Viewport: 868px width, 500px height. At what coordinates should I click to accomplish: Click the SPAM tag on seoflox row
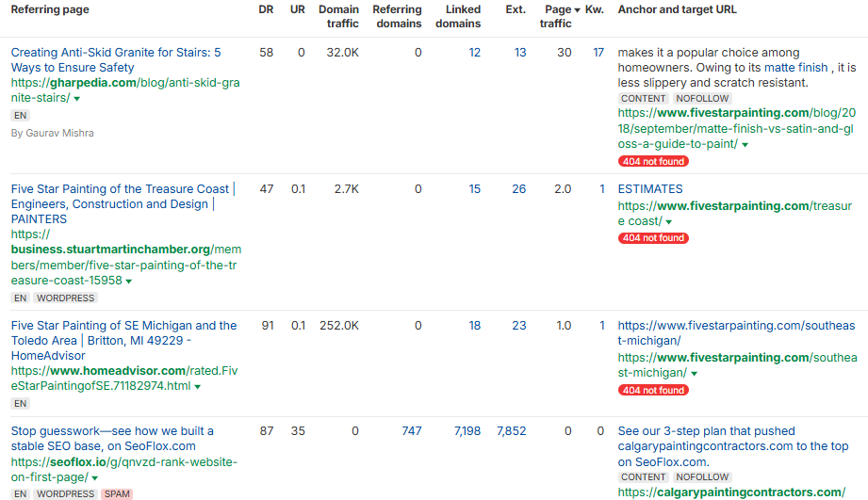(118, 494)
